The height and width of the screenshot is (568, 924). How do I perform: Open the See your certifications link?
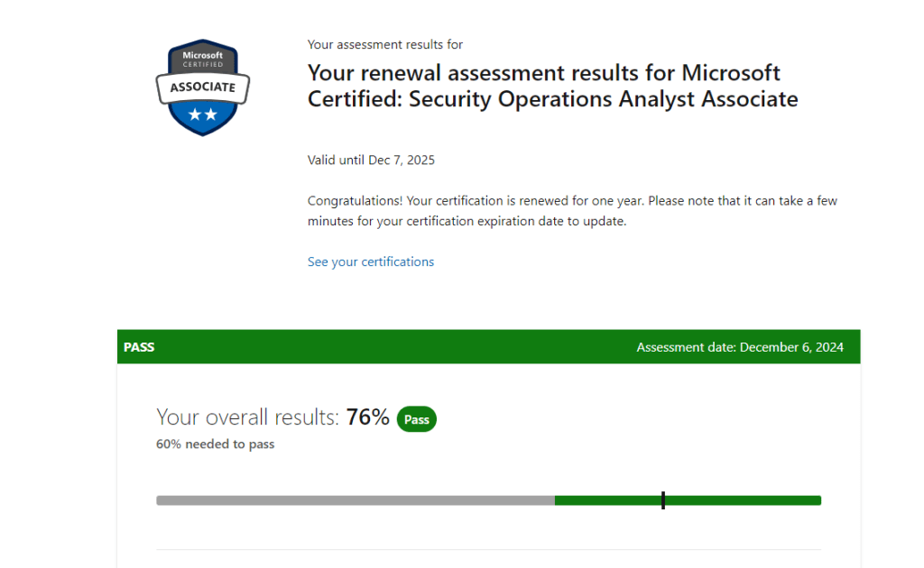(370, 261)
